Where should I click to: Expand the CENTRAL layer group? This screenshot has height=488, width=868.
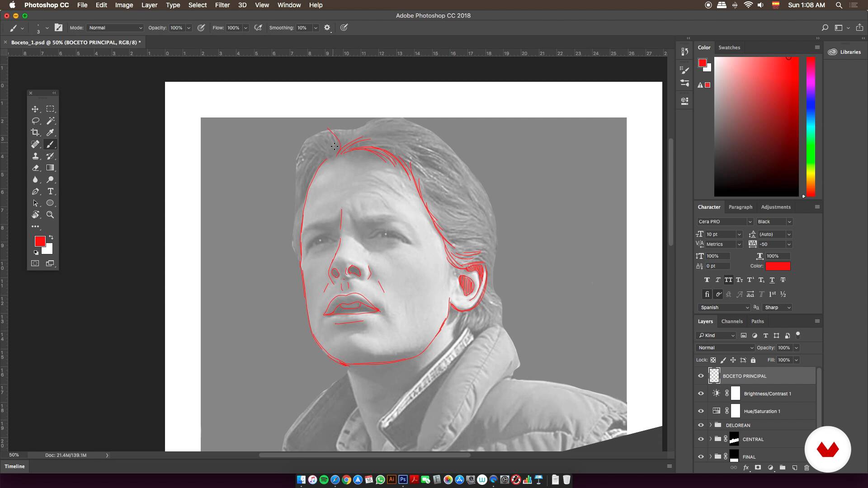(710, 439)
